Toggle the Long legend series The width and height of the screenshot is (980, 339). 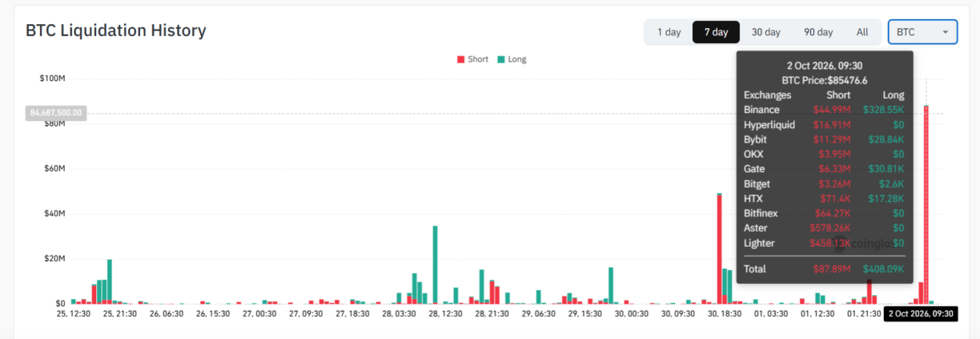click(512, 59)
